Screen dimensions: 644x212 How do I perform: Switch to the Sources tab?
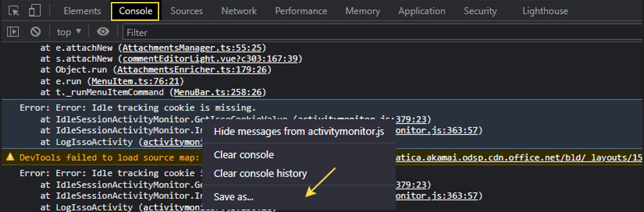click(x=186, y=11)
